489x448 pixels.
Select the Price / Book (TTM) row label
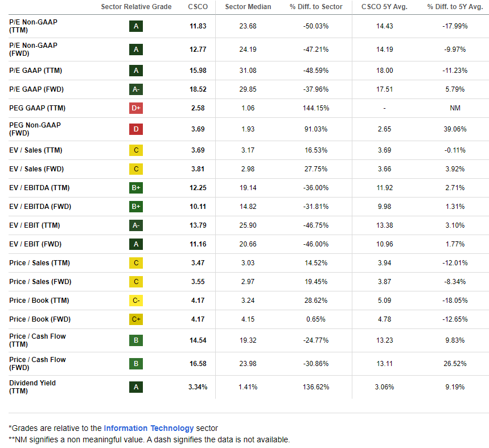(x=39, y=301)
